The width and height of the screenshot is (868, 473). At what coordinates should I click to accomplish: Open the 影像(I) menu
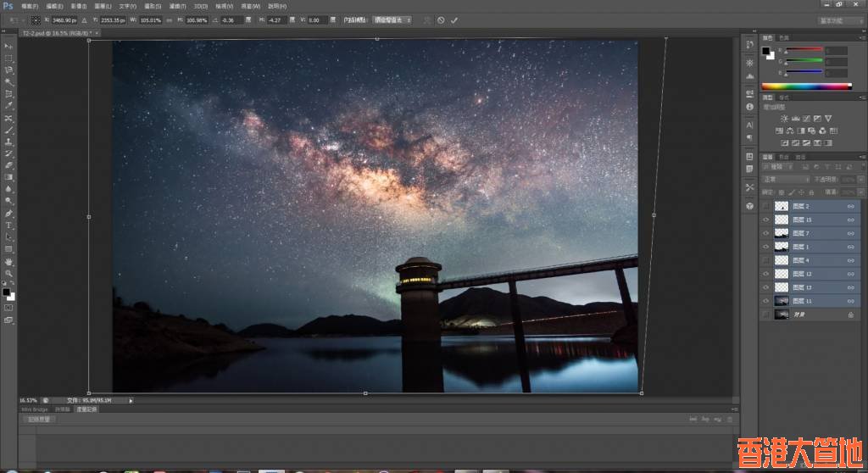[x=79, y=6]
